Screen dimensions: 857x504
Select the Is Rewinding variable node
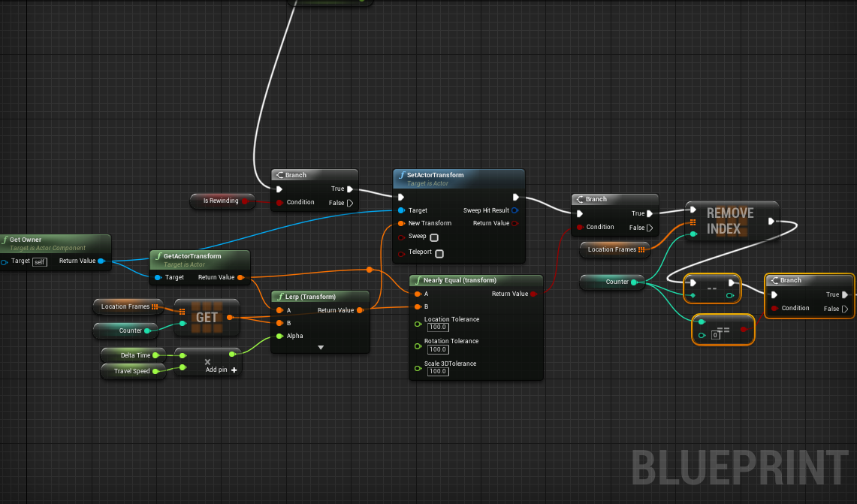click(222, 201)
